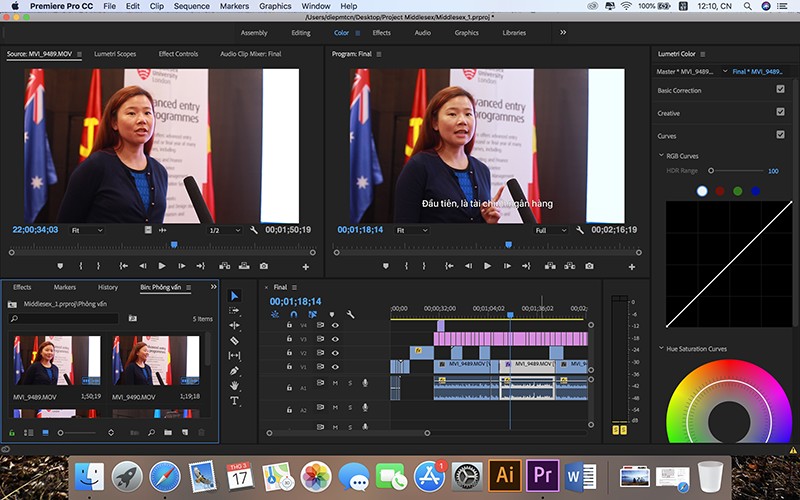
Task: Open Master clip dropdown in Lumetri Color
Action: point(725,71)
